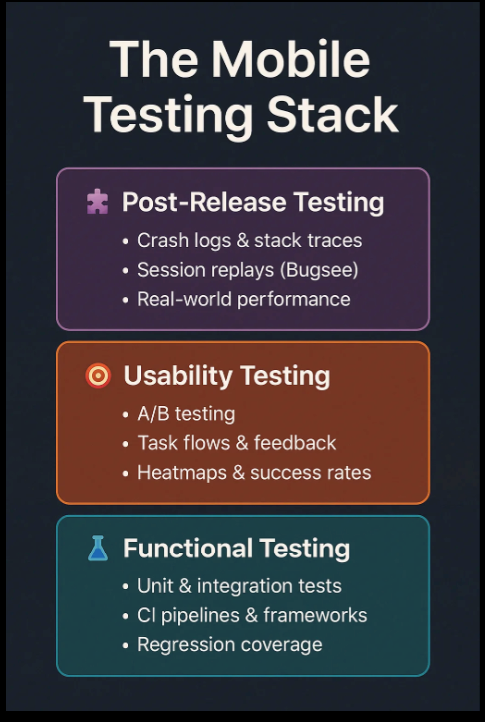The width and height of the screenshot is (485, 722).
Task: Click Real-world performance bullet
Action: point(244,299)
